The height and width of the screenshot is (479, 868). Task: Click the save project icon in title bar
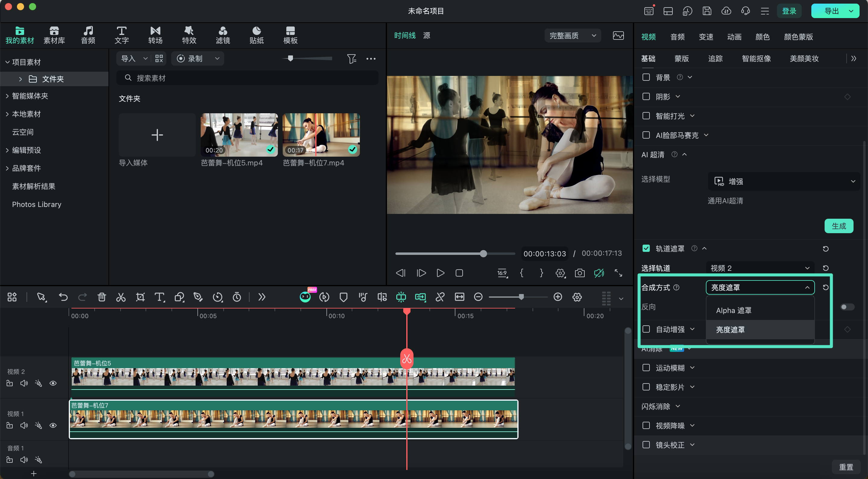(707, 11)
